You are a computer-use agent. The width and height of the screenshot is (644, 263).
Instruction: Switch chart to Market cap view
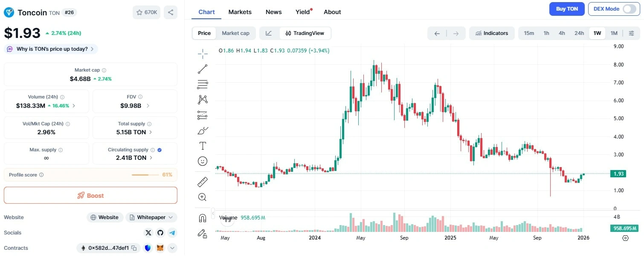(x=235, y=33)
